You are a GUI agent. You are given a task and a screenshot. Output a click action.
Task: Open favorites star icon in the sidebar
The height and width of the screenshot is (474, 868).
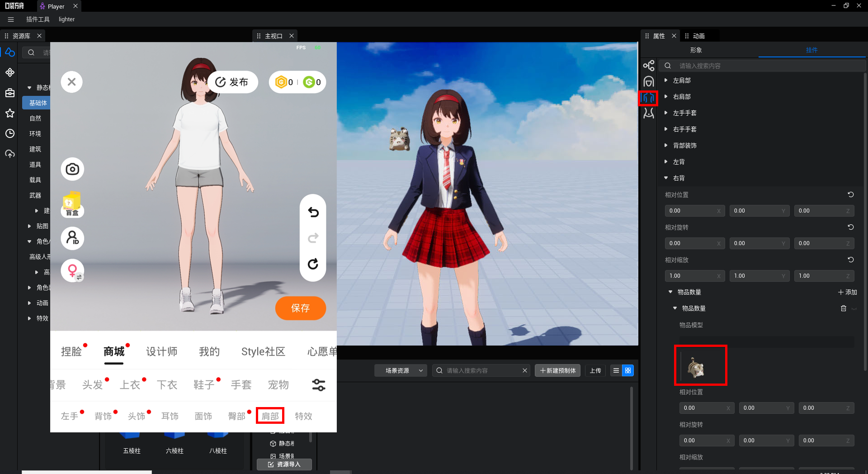[x=10, y=113]
